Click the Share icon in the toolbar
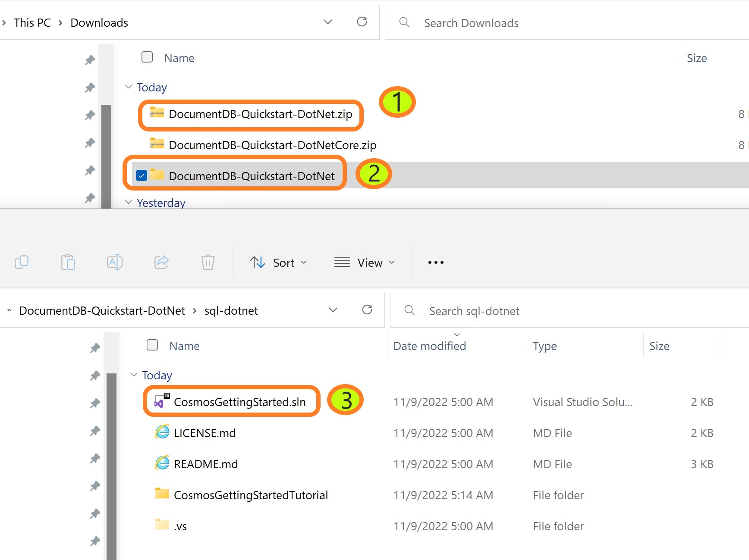Screen dimensions: 749x560 click(161, 262)
